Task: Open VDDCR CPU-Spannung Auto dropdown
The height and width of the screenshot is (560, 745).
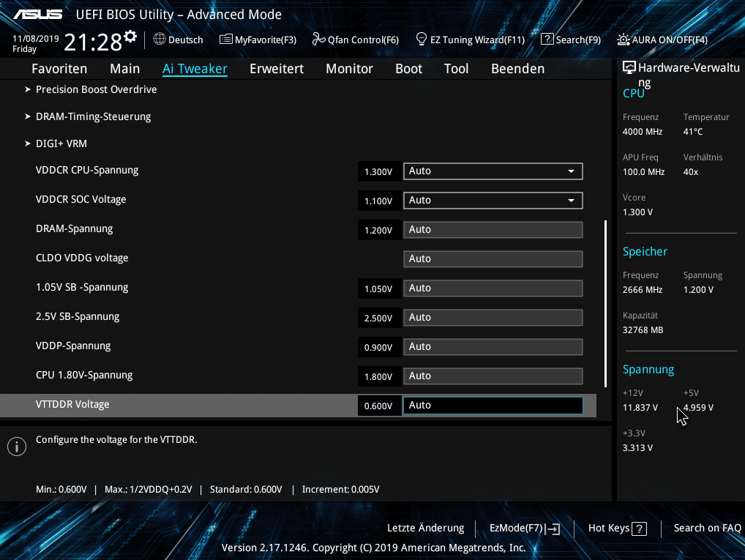Action: coord(493,171)
